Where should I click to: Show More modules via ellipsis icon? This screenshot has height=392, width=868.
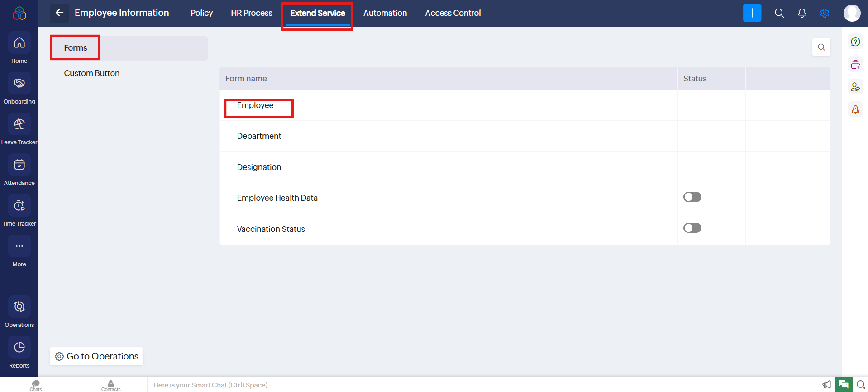coord(19,246)
